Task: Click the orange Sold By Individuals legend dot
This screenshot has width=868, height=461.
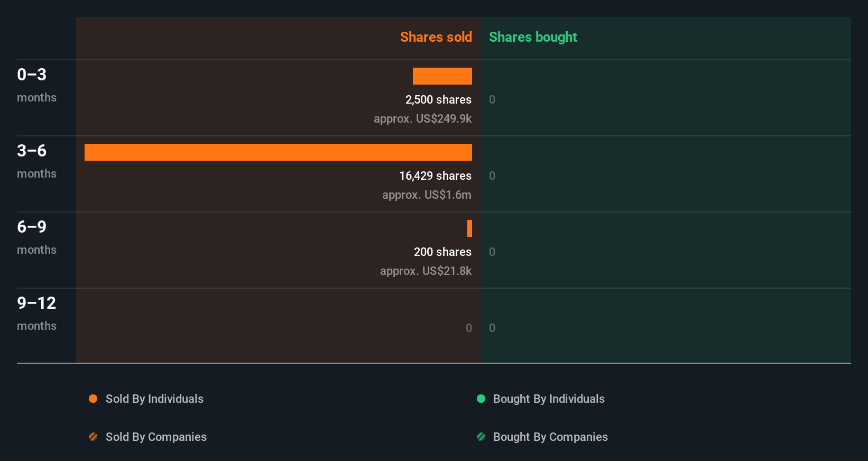Action: point(93,399)
